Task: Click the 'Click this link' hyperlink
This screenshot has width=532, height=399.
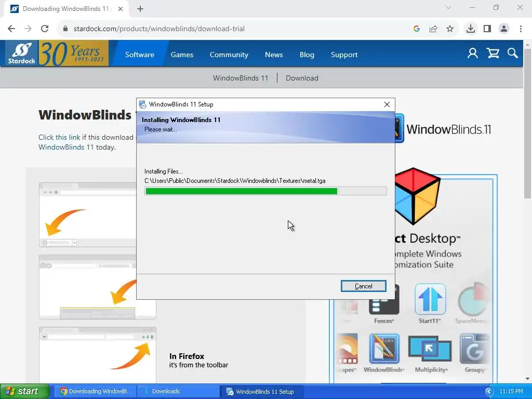Action: pos(59,137)
